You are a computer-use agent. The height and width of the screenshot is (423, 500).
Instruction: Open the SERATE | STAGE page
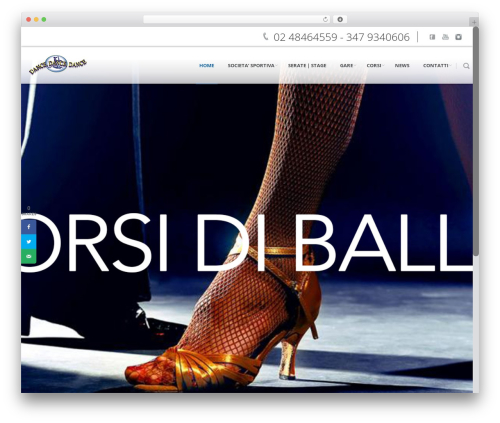pyautogui.click(x=307, y=66)
